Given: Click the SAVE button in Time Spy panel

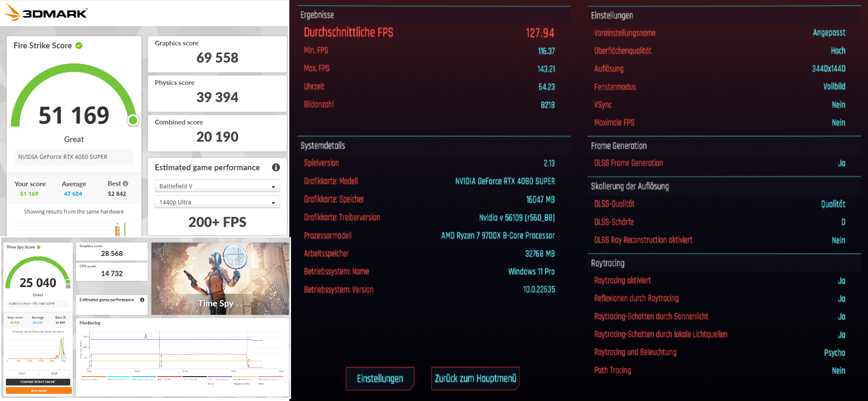Looking at the screenshot, I should (55, 373).
